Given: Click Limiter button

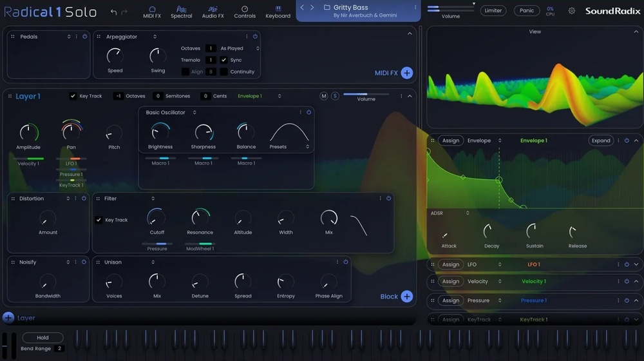Looking at the screenshot, I should (x=493, y=11).
